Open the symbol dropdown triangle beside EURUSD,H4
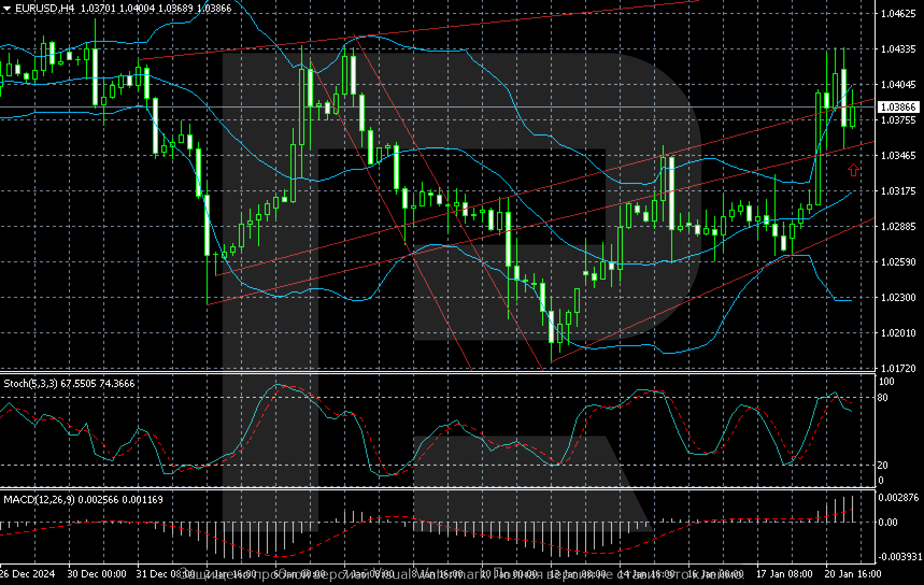Image resolution: width=924 pixels, height=585 pixels. point(6,8)
